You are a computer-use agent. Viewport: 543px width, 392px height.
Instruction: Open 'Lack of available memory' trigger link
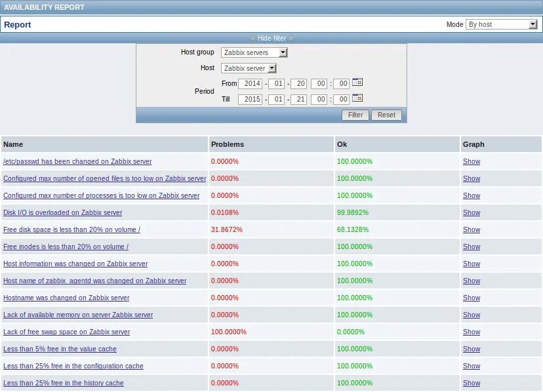78,315
